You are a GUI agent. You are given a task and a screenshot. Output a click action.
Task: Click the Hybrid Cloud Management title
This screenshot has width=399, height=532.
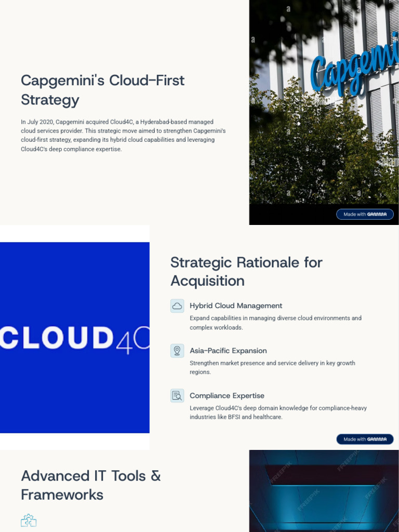click(x=236, y=305)
